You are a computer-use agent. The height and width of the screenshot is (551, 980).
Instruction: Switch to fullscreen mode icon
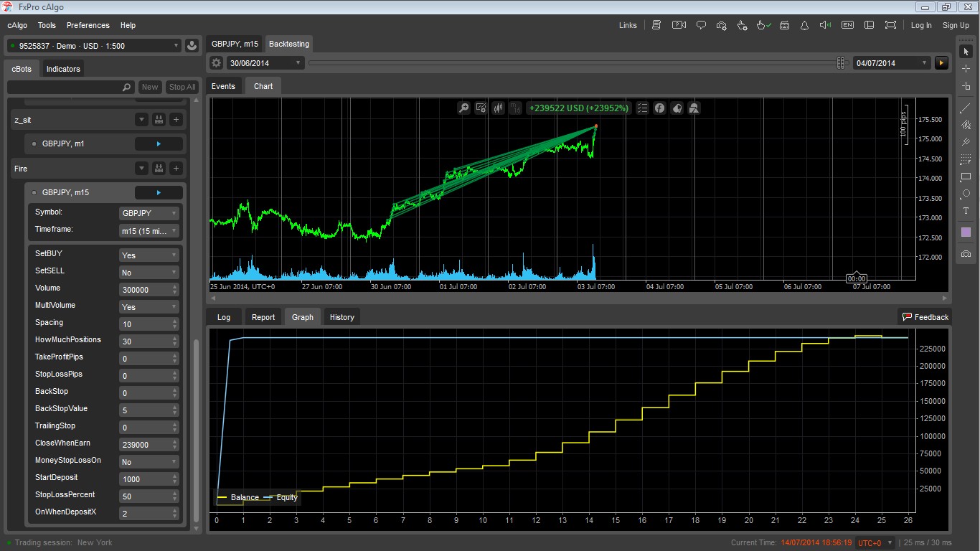890,25
